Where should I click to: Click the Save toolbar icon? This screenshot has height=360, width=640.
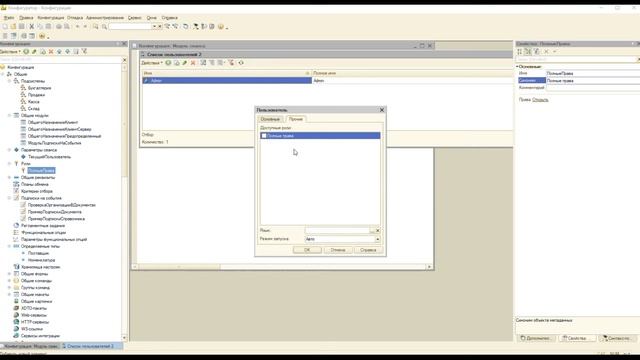tap(21, 27)
